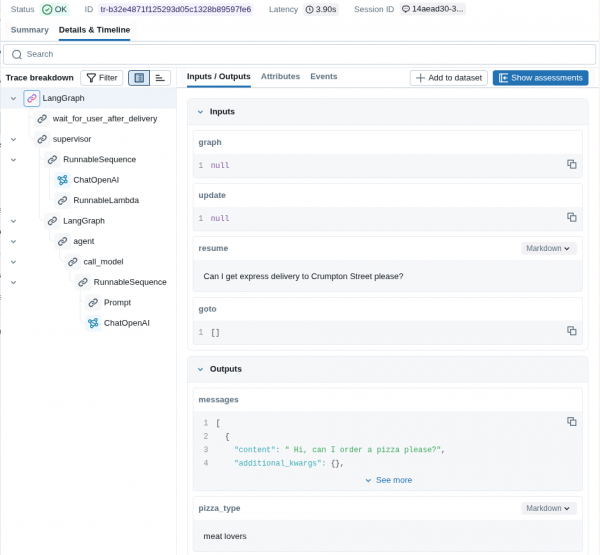Collapse the agent tree node
Screen dimensions: 600x555
tap(13, 242)
